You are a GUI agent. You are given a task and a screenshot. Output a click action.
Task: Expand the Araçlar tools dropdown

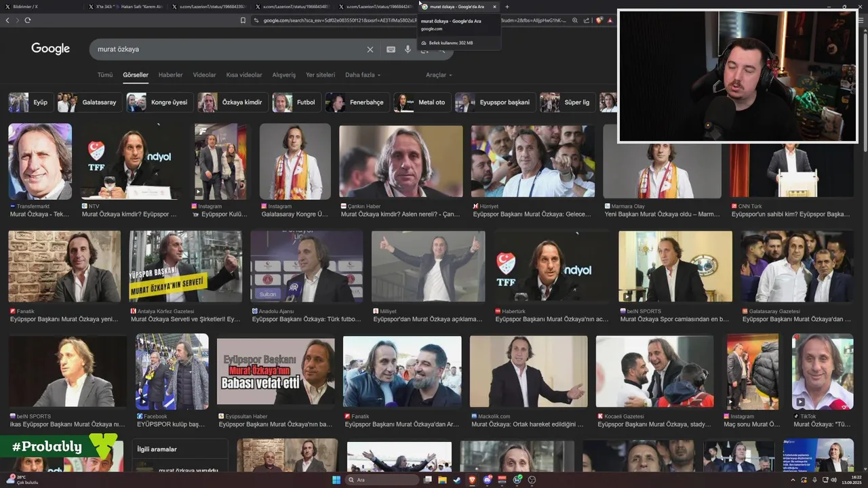(439, 75)
